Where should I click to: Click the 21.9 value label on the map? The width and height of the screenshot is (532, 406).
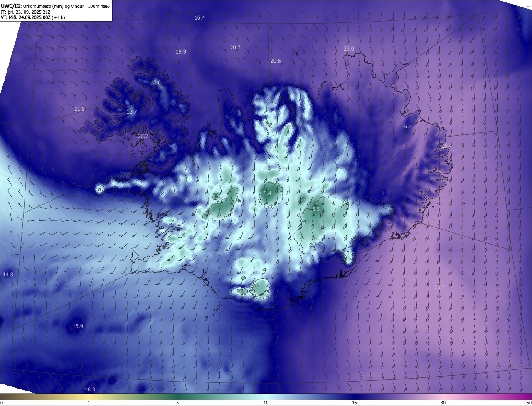pyautogui.click(x=79, y=109)
